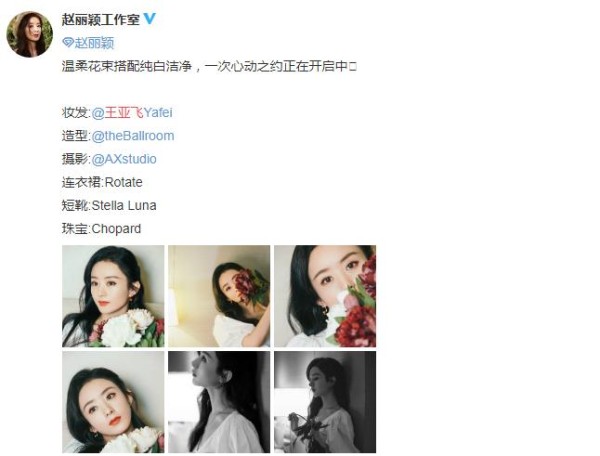
Task: Click the 妆发 label text
Action: 75,113
